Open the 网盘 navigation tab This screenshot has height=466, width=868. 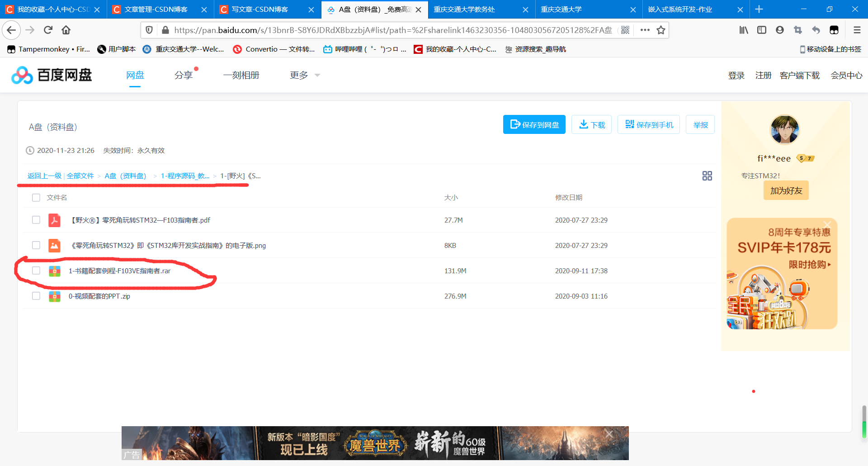(x=135, y=75)
